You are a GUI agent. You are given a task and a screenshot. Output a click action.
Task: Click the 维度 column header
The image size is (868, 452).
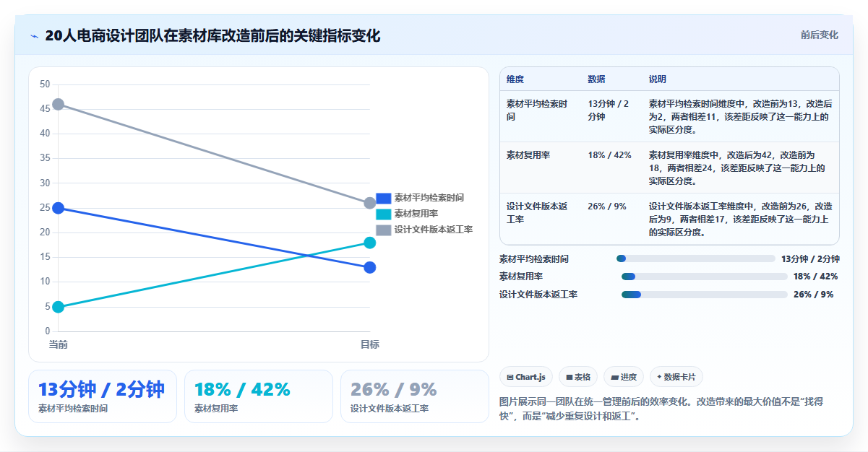(515, 79)
